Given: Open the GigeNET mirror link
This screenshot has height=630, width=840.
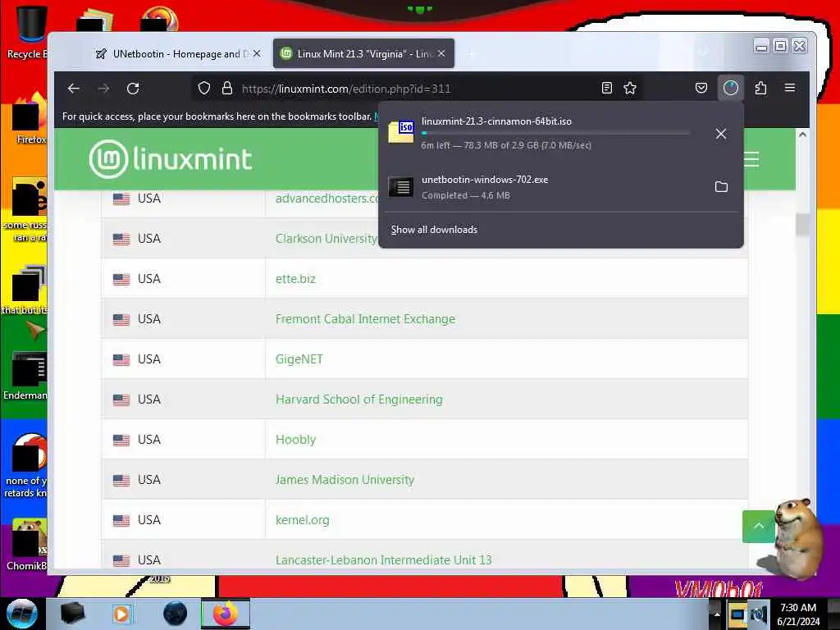Looking at the screenshot, I should [x=299, y=359].
